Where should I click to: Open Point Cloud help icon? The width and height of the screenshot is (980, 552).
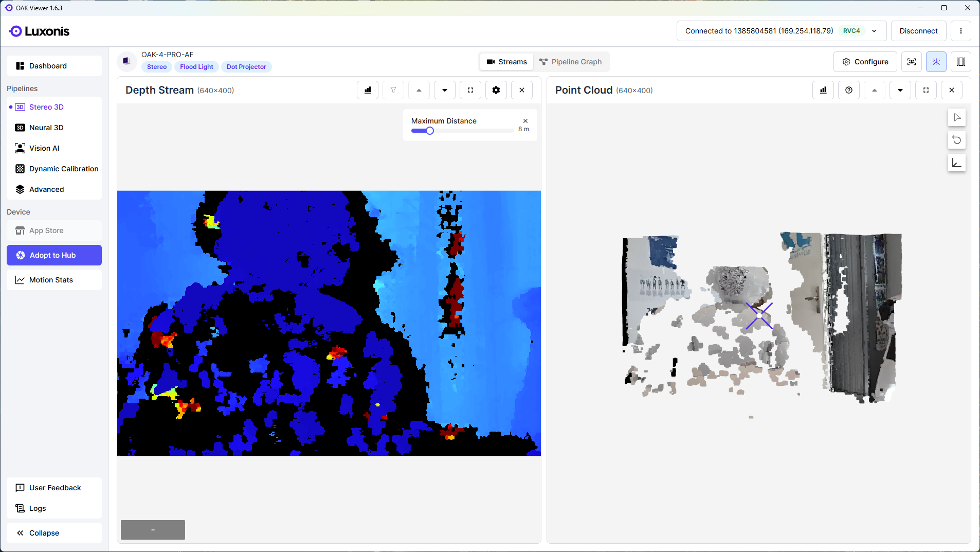click(848, 90)
